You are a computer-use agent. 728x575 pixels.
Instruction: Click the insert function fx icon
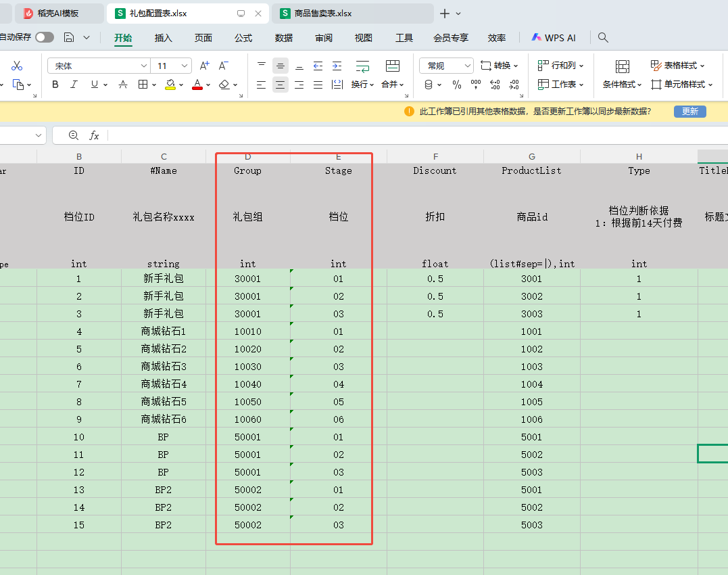click(x=94, y=135)
